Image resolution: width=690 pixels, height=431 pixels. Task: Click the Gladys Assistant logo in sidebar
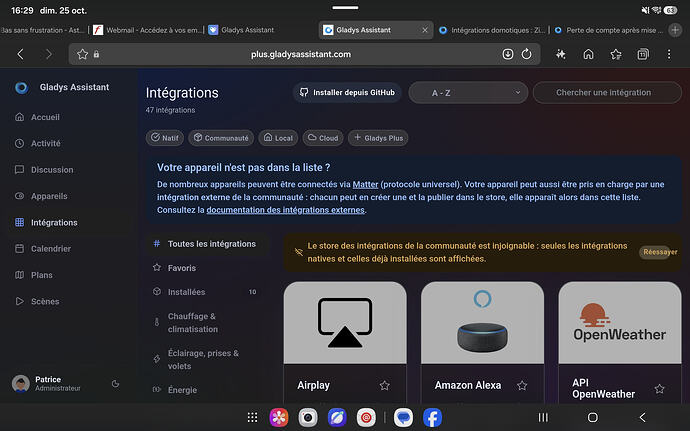22,88
